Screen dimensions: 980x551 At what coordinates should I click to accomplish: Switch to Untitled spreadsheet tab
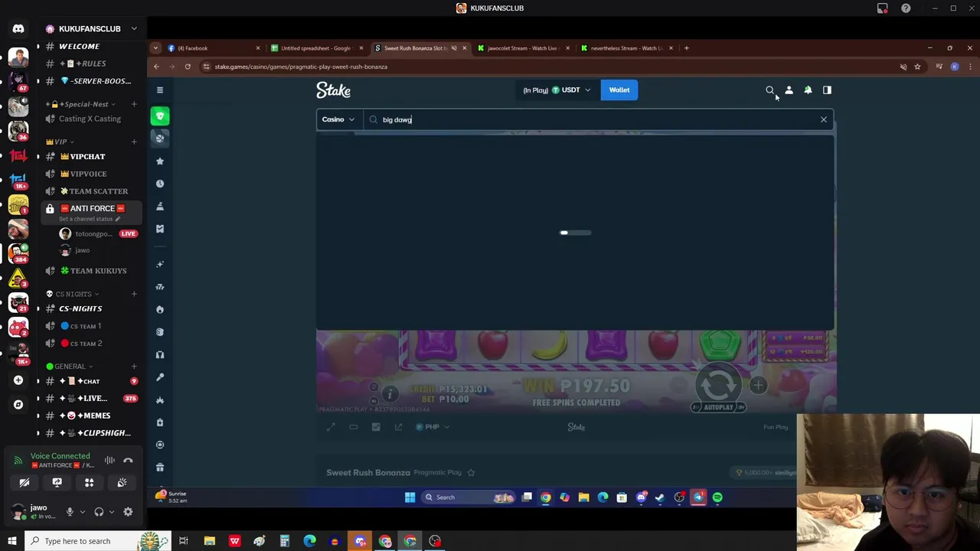(315, 48)
